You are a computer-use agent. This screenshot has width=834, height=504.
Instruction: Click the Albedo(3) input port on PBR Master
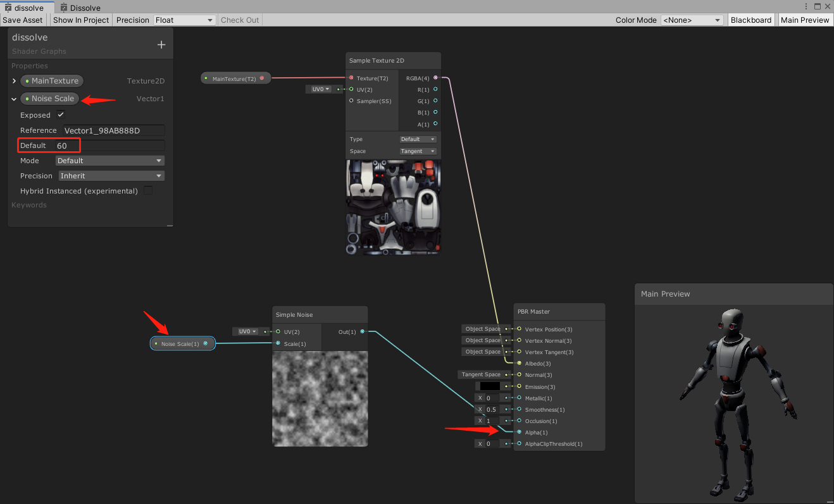[x=518, y=364]
